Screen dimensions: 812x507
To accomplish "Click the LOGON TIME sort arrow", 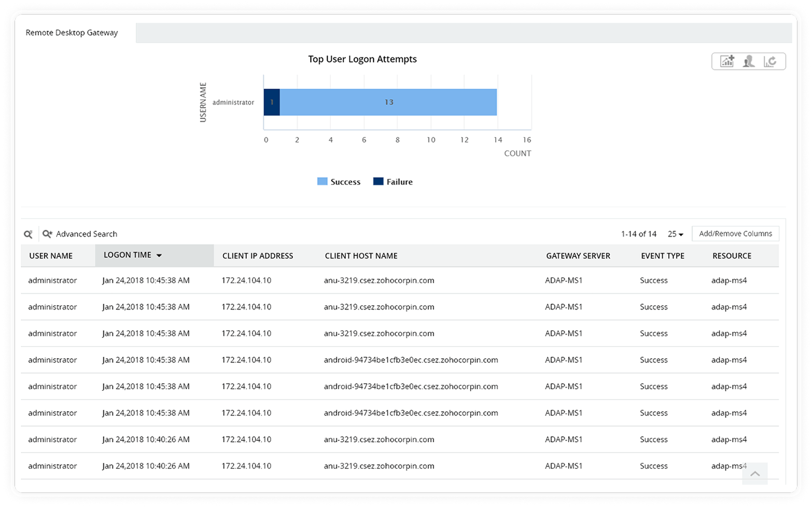I will pyautogui.click(x=159, y=256).
